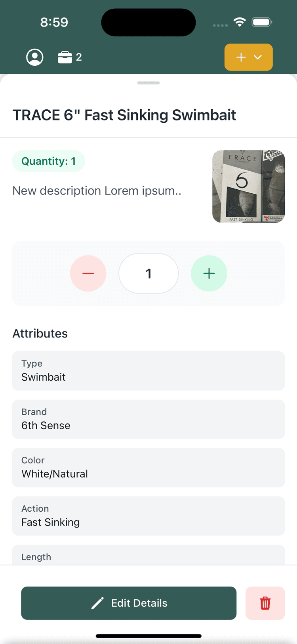This screenshot has width=297, height=644.
Task: Select the Brand 6th Sense attribute row
Action: coord(148,419)
